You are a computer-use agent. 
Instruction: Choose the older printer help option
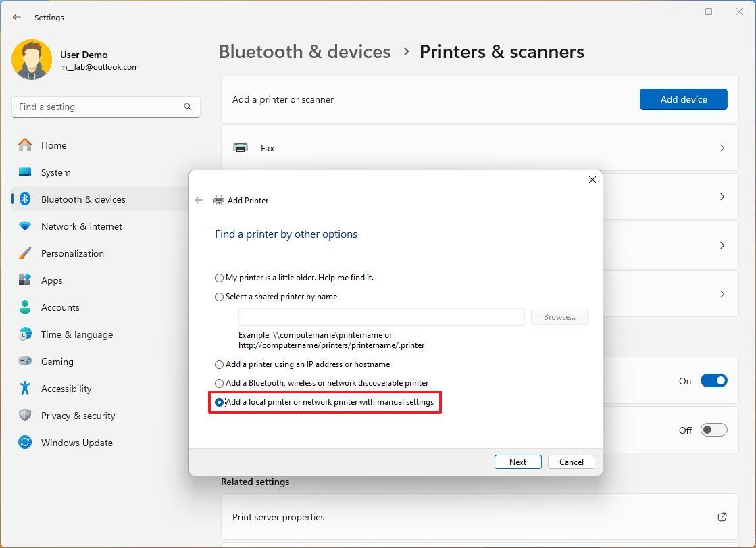tap(219, 278)
